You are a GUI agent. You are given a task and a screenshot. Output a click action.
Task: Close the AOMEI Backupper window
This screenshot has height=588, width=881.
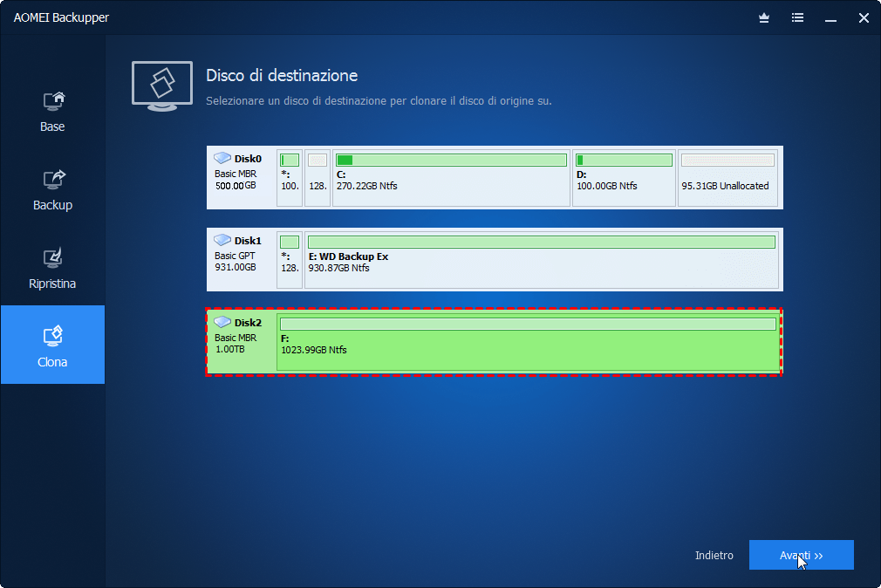[864, 18]
